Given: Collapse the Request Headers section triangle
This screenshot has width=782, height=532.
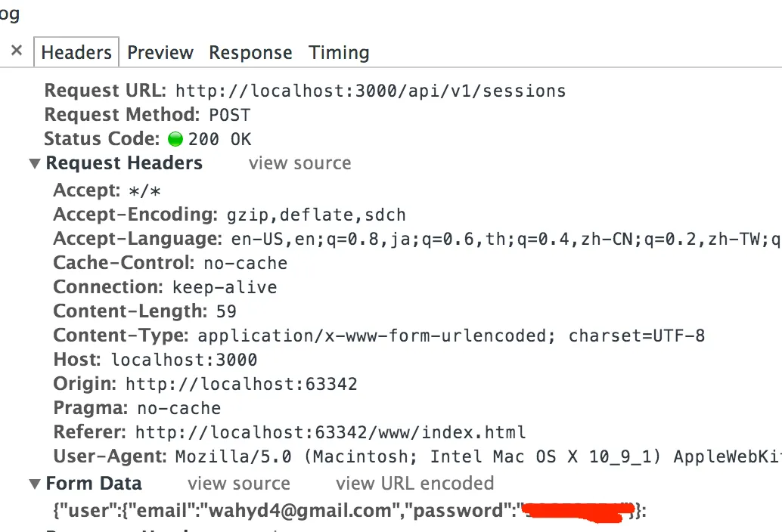Looking at the screenshot, I should point(35,163).
